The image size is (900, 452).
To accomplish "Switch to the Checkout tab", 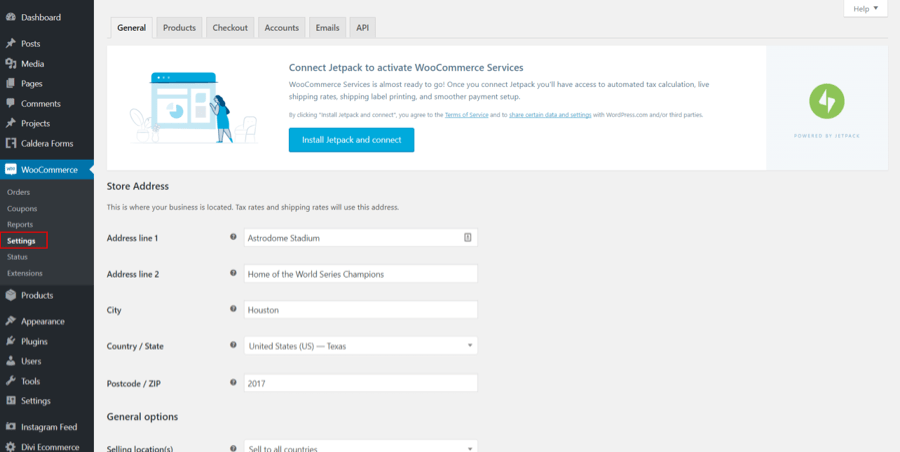I will pos(230,28).
